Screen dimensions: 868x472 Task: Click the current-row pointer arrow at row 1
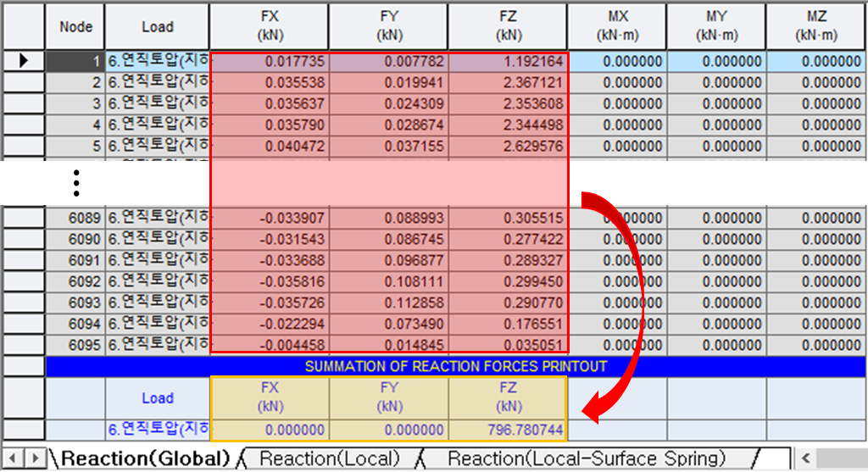(24, 61)
